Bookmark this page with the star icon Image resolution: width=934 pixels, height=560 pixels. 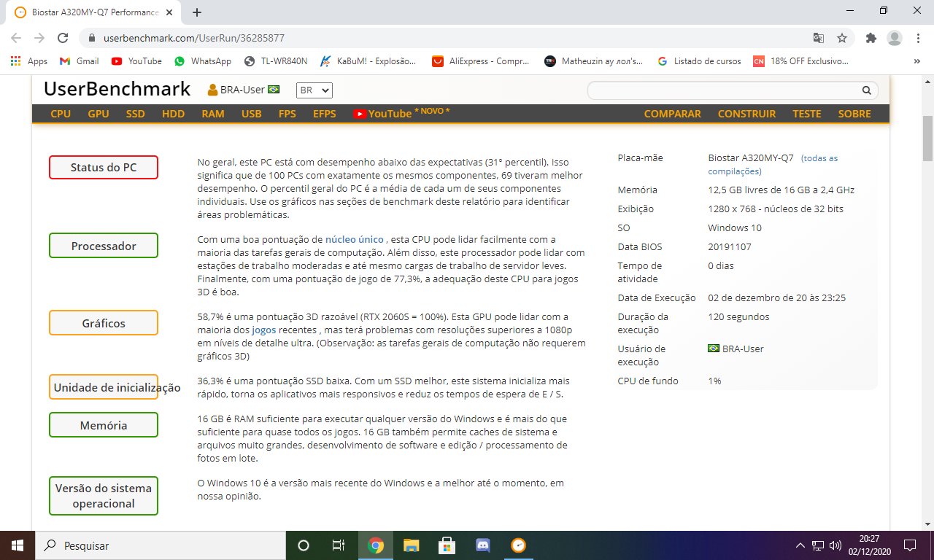842,38
